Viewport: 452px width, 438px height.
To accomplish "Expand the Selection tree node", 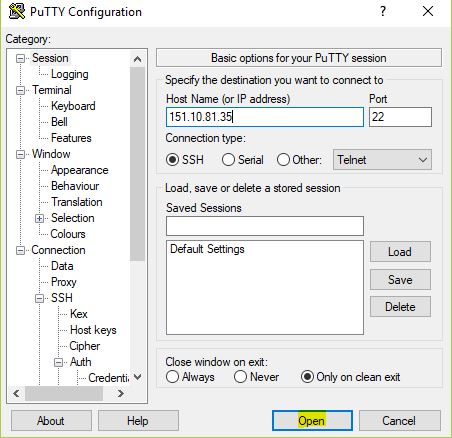I will click(x=39, y=218).
